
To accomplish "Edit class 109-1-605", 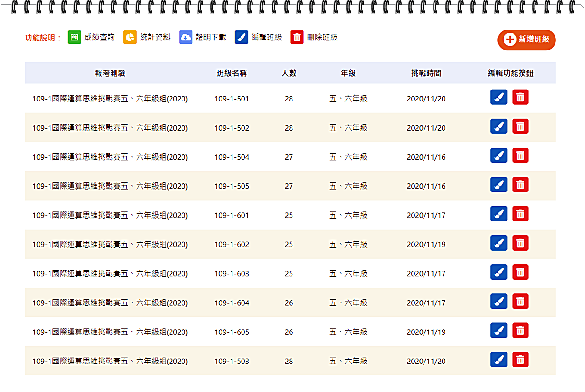I will click(499, 331).
